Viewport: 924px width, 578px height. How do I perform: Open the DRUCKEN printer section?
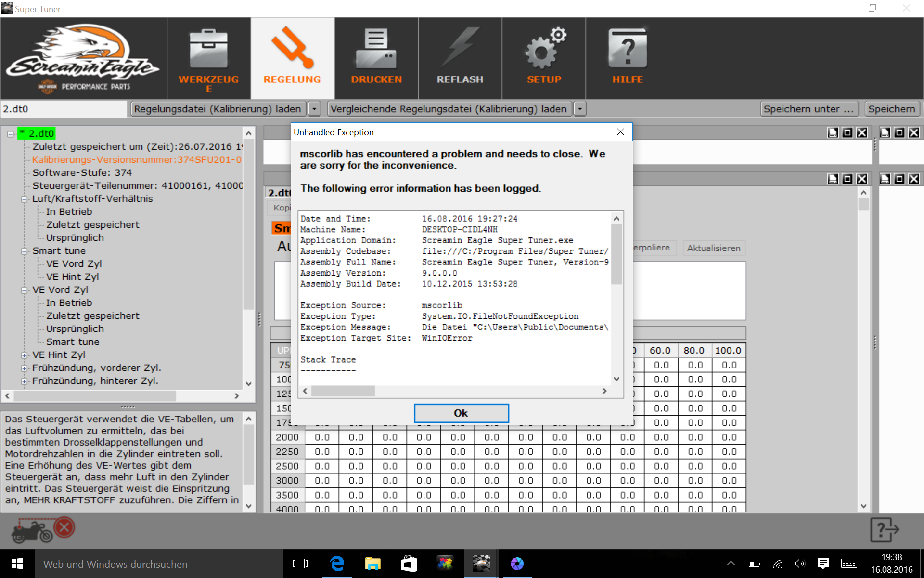click(x=376, y=59)
